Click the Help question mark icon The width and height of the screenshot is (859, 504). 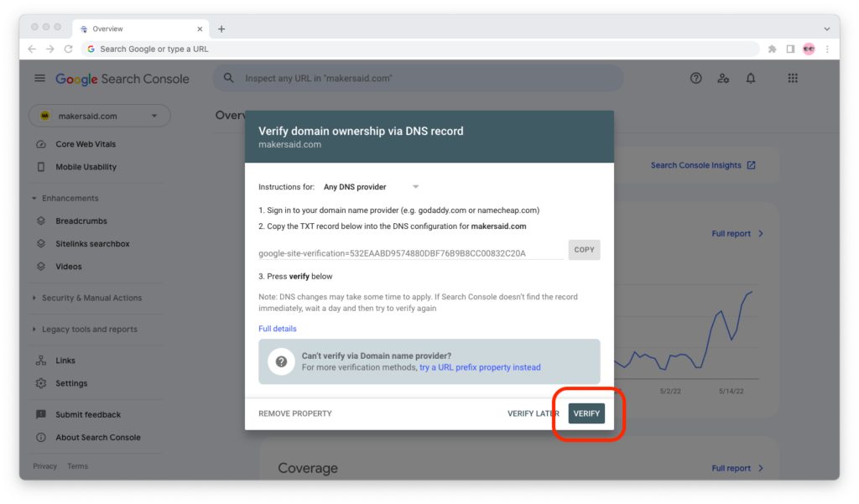pyautogui.click(x=695, y=78)
